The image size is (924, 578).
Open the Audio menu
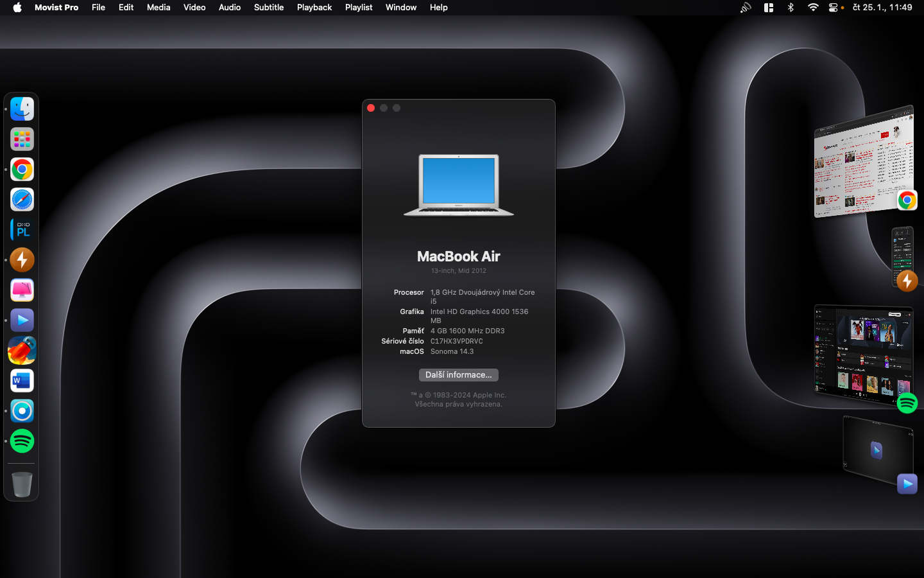[230, 8]
